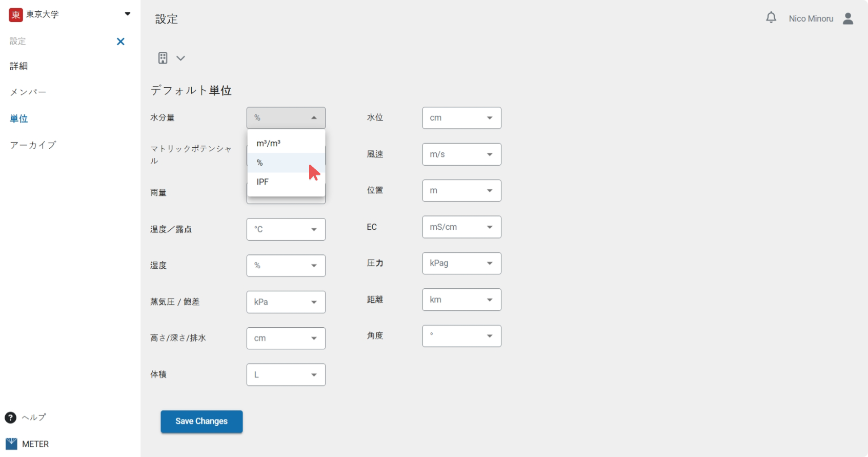868x457 pixels.
Task: Open the 風速 m/s dropdown
Action: coord(461,154)
